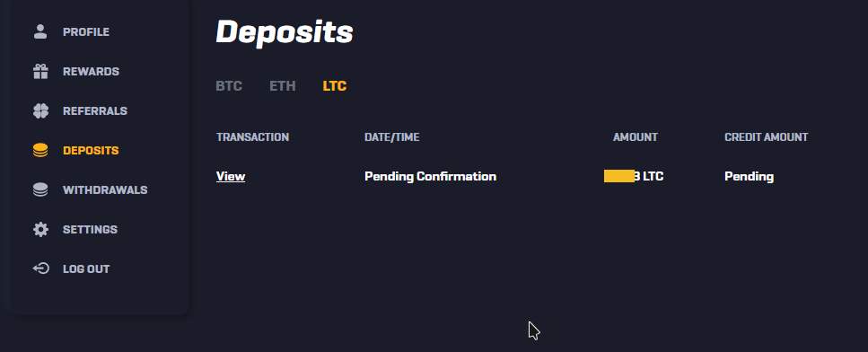Click the Referrals clover icon
The image size is (868, 352).
[40, 110]
